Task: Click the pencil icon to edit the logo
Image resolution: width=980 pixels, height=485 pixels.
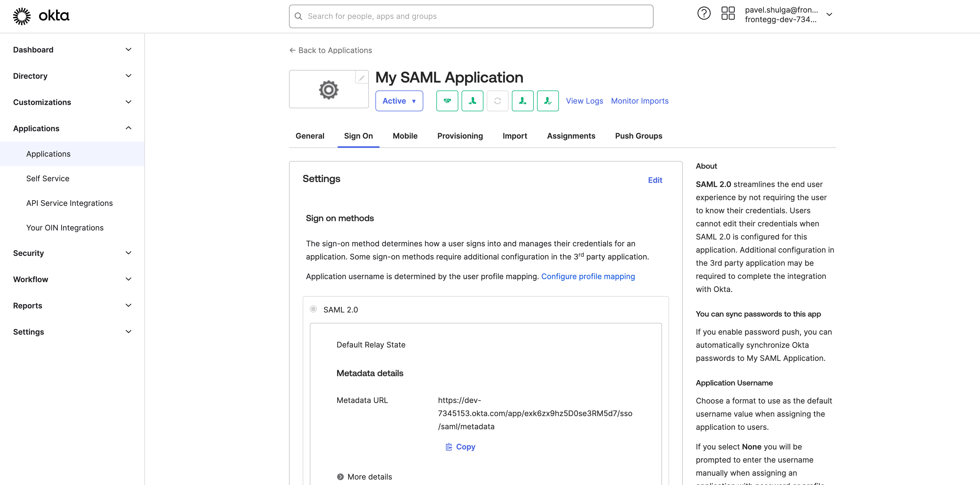Action: click(361, 77)
